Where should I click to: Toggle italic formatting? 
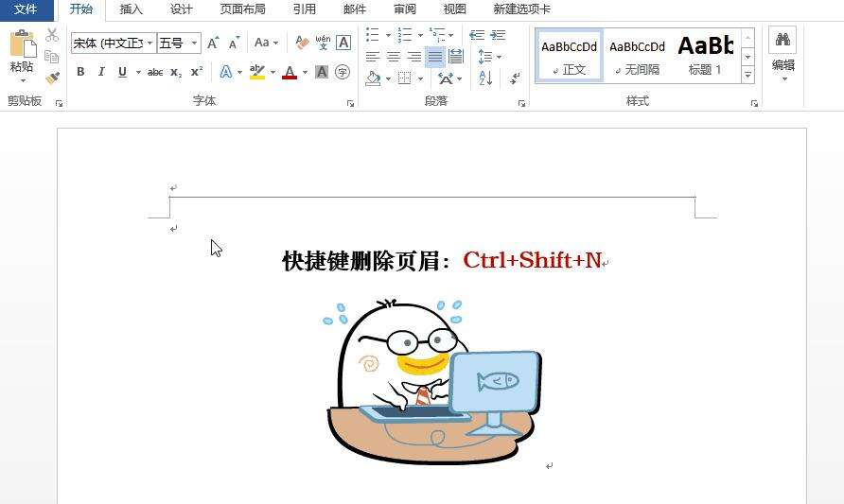[x=101, y=72]
